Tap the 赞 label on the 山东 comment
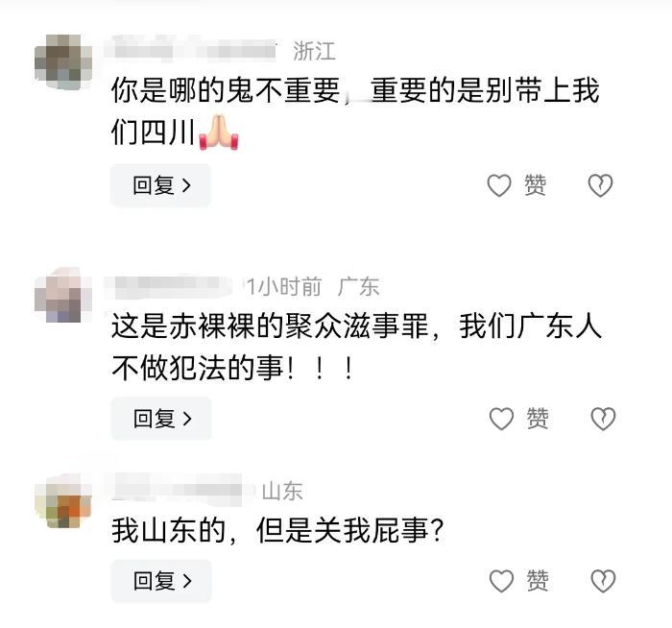672x628 pixels. click(x=538, y=581)
